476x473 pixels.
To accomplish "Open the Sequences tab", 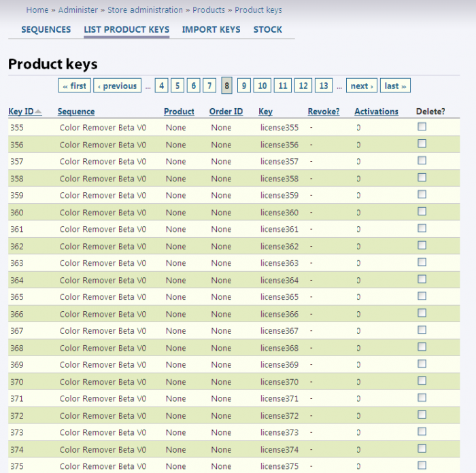I will coord(46,29).
